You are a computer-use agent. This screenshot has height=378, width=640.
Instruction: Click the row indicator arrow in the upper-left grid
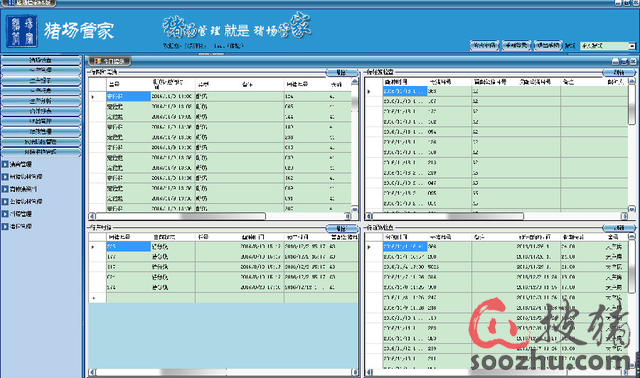tap(93, 97)
